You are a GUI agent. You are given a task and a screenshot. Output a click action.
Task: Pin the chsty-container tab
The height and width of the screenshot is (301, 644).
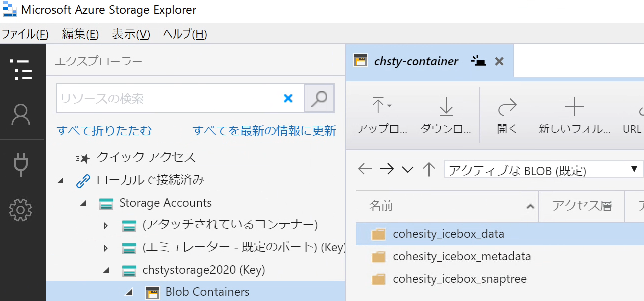tap(479, 61)
